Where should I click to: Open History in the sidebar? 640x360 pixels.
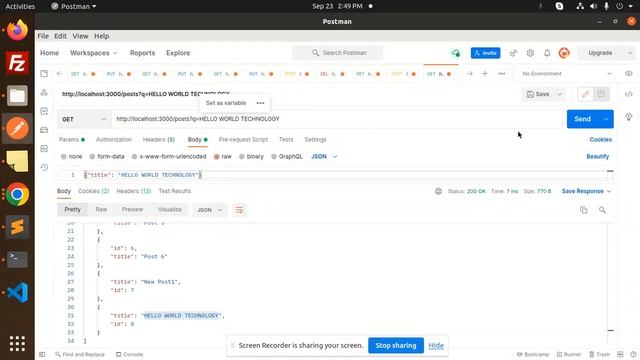pos(44,167)
